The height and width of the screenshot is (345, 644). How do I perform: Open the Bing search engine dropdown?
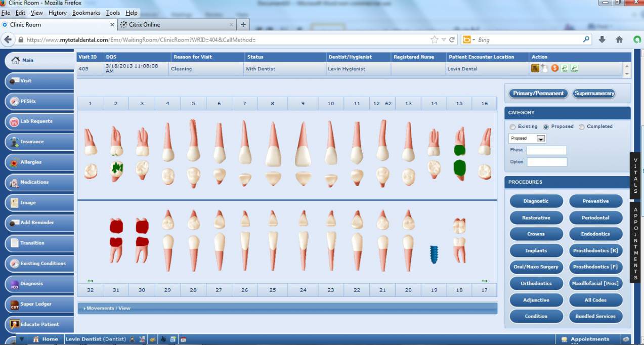468,39
